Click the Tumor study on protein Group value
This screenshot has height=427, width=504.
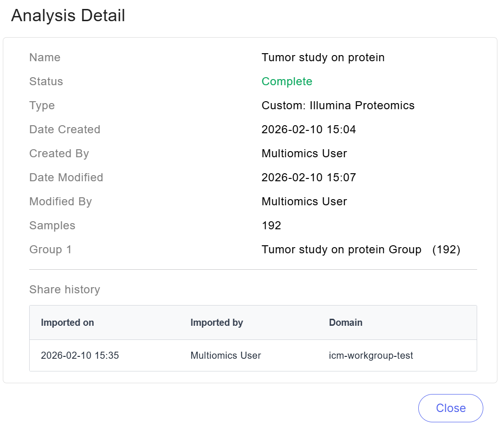point(341,250)
